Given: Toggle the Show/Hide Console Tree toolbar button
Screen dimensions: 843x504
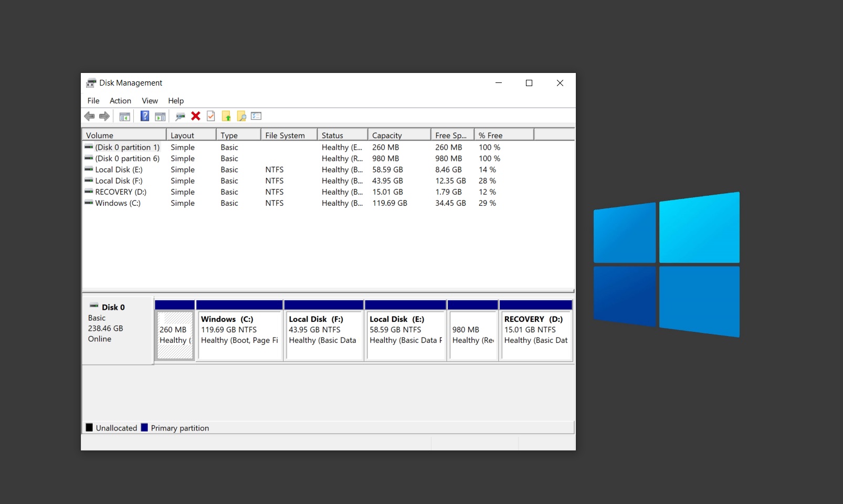Looking at the screenshot, I should click(125, 116).
